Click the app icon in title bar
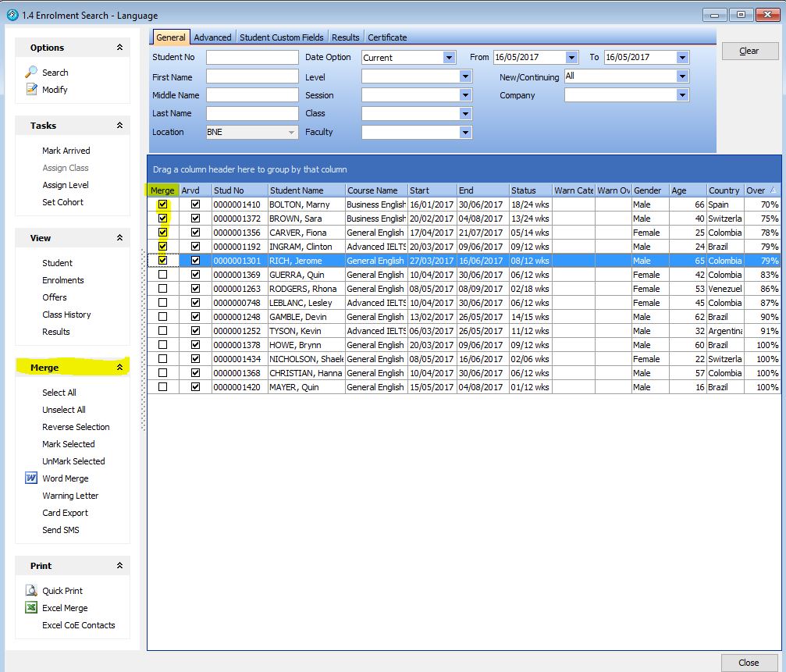786x672 pixels. click(x=12, y=15)
